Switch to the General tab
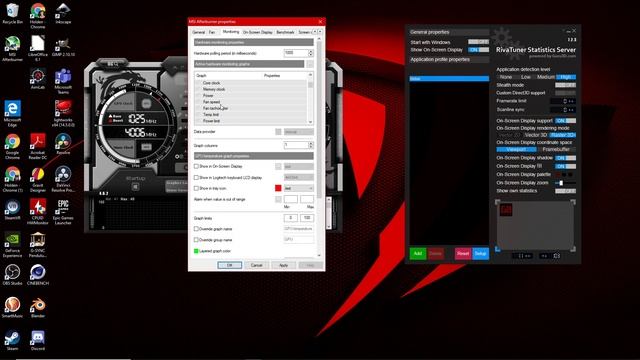Image resolution: width=640 pixels, height=360 pixels. click(198, 32)
